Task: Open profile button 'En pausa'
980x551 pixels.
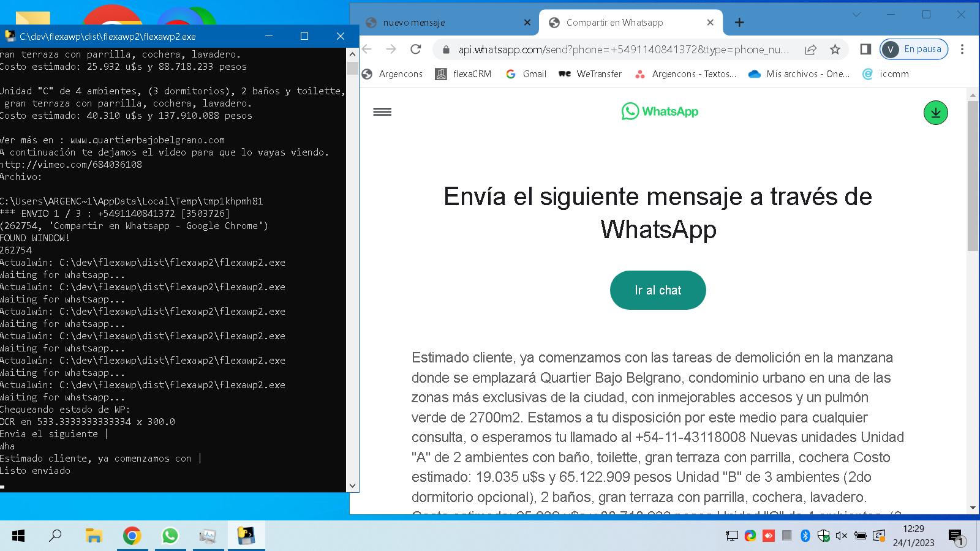Action: point(914,49)
